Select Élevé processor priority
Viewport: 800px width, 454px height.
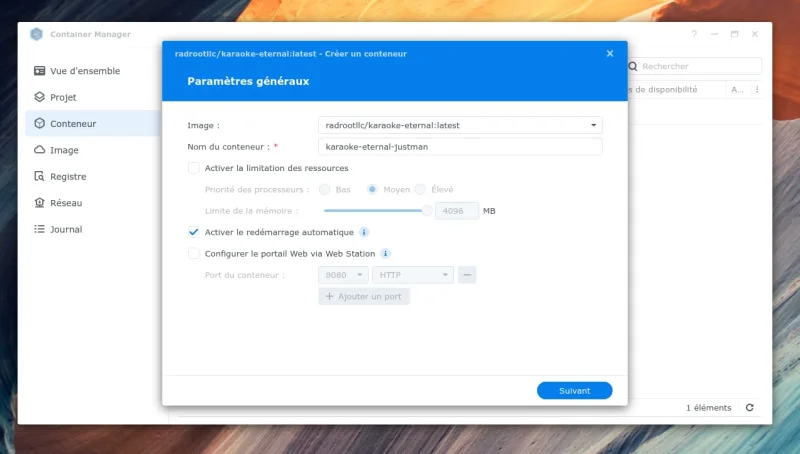click(x=420, y=189)
